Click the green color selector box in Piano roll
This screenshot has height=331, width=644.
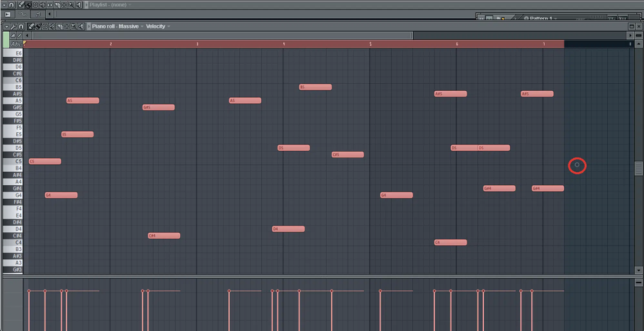point(6,40)
